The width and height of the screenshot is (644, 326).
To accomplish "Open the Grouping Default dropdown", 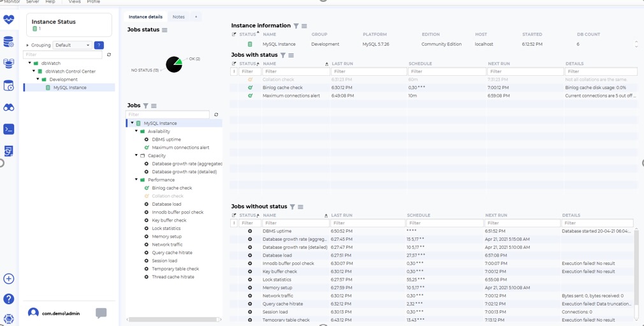I will point(72,45).
